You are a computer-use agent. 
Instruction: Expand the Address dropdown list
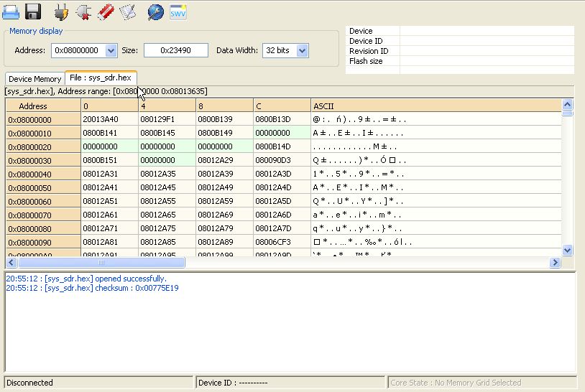click(111, 50)
